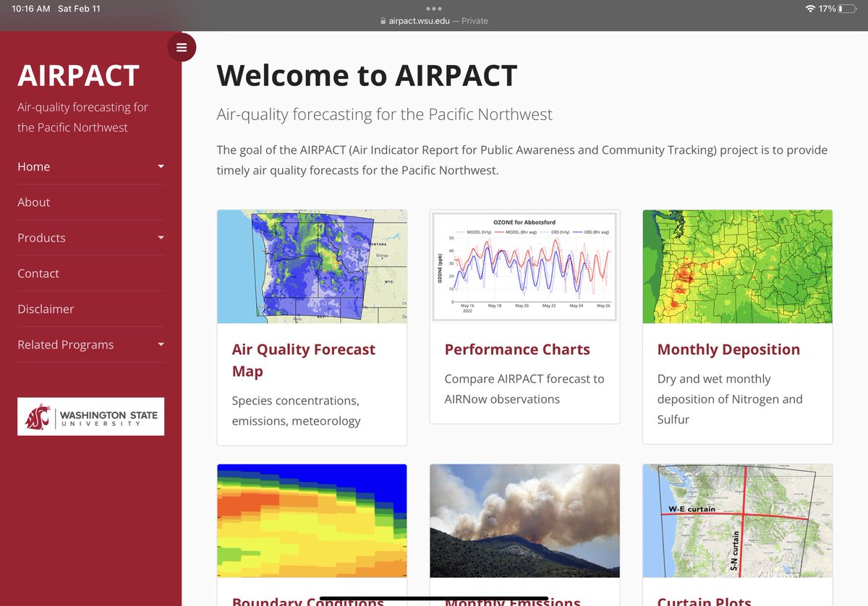This screenshot has width=868, height=606.
Task: Open the Disclaimer sidebar item
Action: (x=46, y=309)
